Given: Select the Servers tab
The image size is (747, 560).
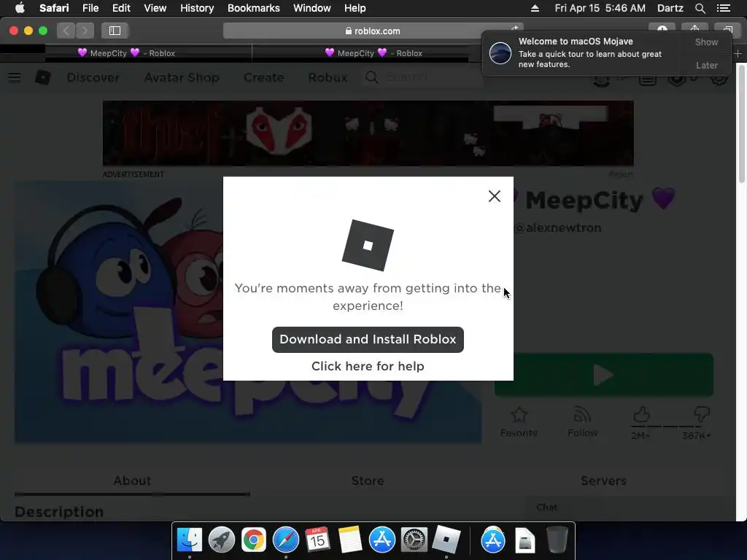Looking at the screenshot, I should click(603, 481).
